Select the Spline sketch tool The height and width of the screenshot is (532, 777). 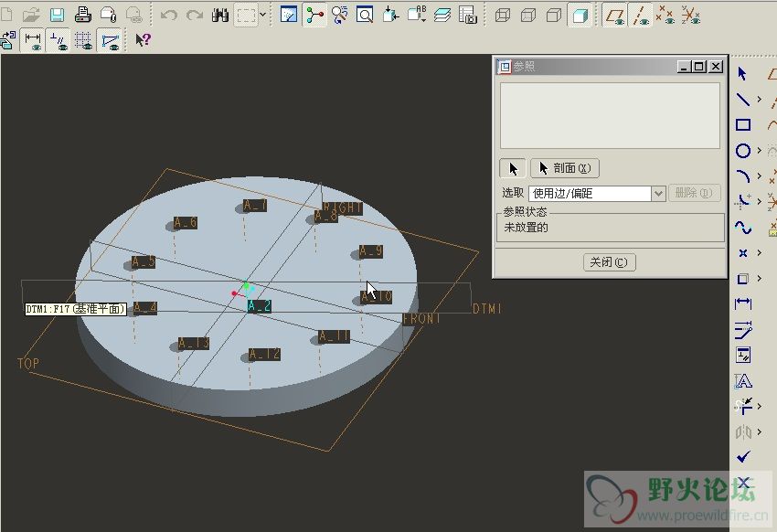pyautogui.click(x=743, y=228)
